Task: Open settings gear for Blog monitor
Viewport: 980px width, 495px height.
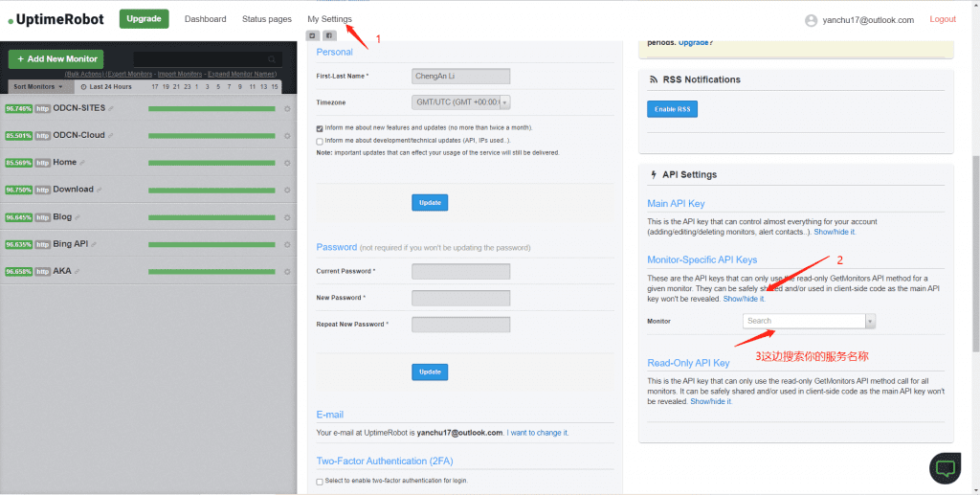Action: [287, 217]
